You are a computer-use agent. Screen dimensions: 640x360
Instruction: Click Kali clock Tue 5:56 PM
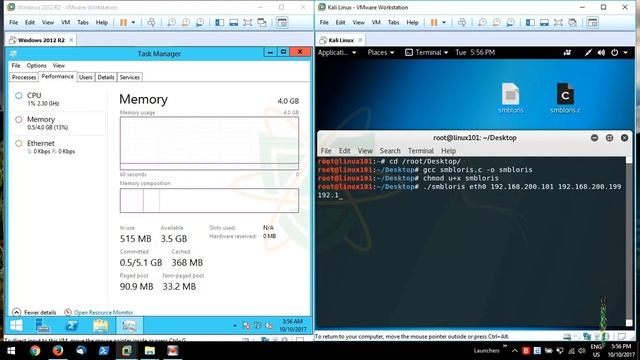[x=475, y=53]
